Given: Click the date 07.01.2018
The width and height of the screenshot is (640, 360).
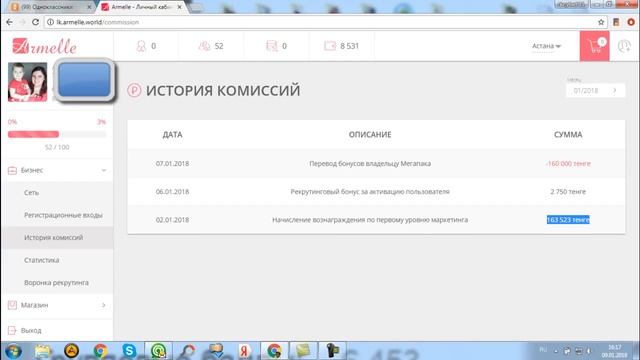Looking at the screenshot, I should click(172, 163).
